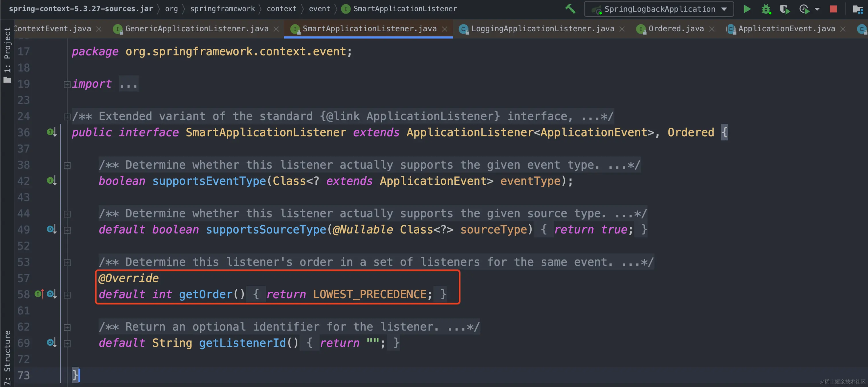Expand the getOrder method body on line 58
Image resolution: width=868 pixels, height=387 pixels.
[67, 295]
